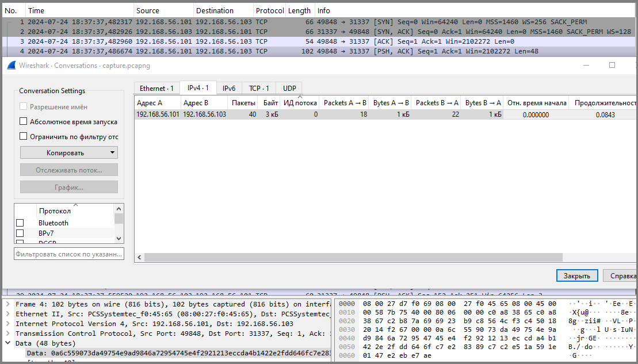The image size is (638, 364).
Task: Sort packet list by No. column
Action: pyautogui.click(x=14, y=10)
